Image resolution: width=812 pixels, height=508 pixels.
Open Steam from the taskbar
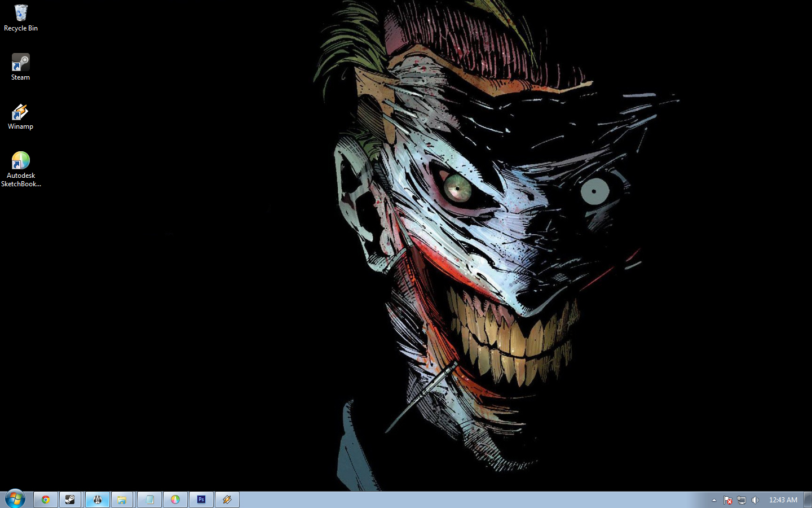coord(70,500)
